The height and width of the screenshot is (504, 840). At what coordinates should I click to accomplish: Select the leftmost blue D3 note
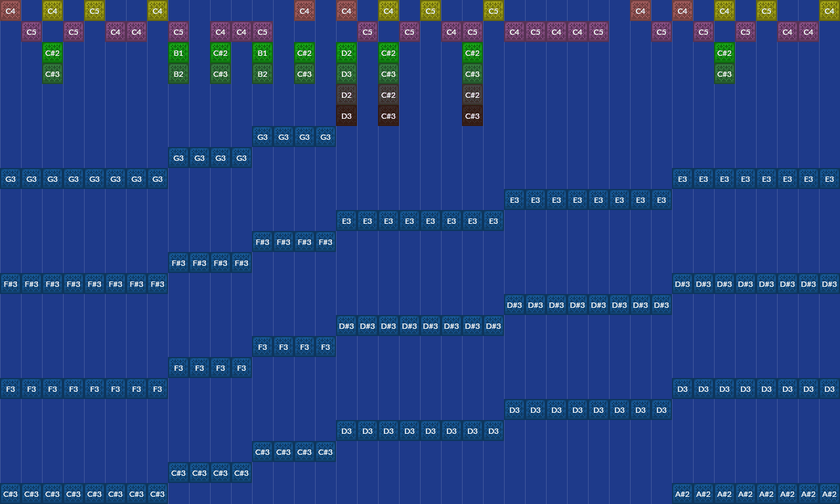[x=346, y=430]
